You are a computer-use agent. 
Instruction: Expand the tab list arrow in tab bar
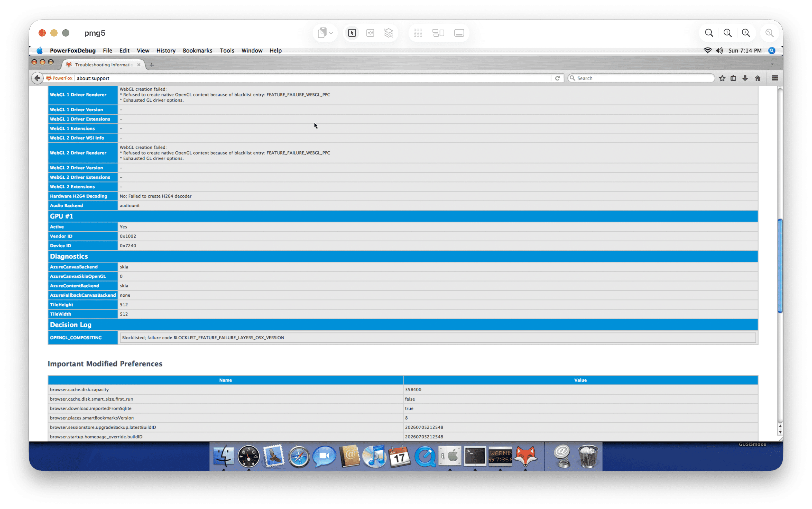tap(772, 64)
